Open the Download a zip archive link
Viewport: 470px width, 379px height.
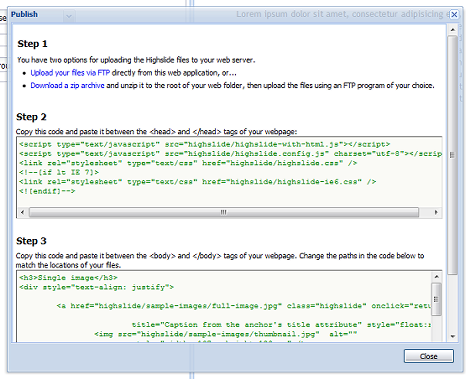tap(67, 85)
